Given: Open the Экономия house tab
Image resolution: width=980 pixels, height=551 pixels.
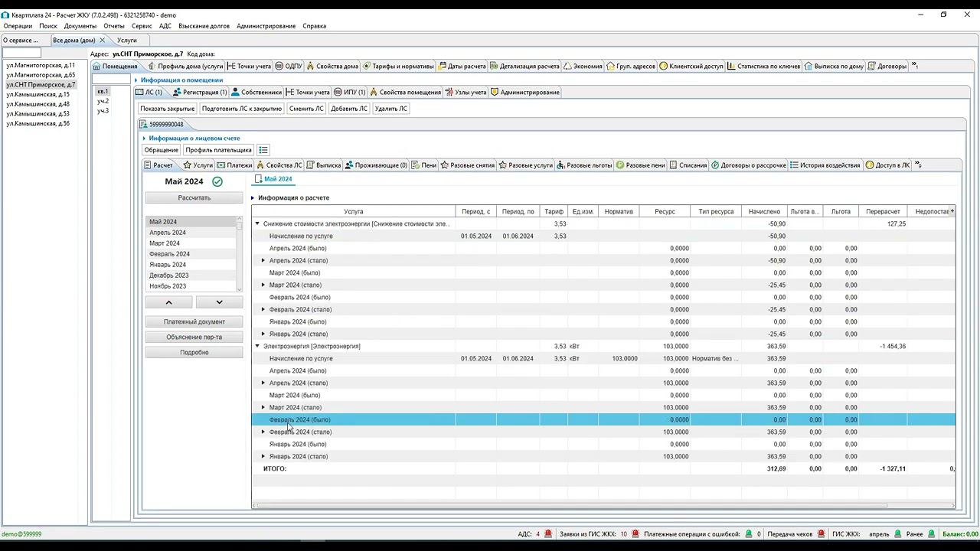Looking at the screenshot, I should (583, 66).
